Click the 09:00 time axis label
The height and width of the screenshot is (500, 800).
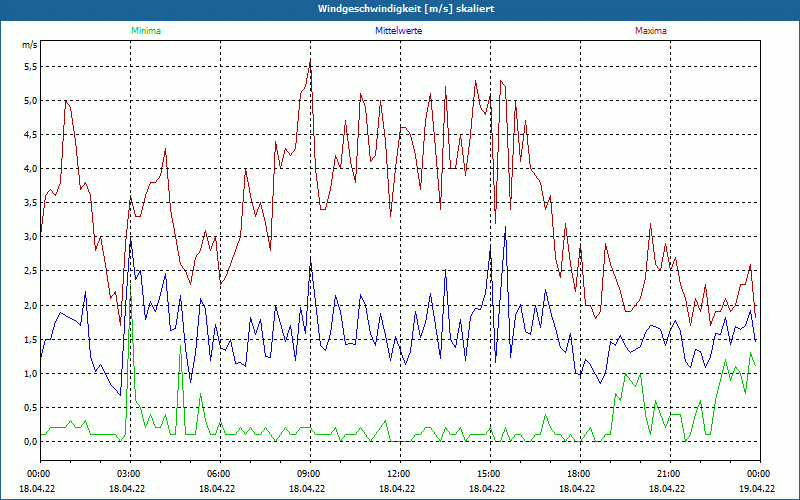(310, 474)
